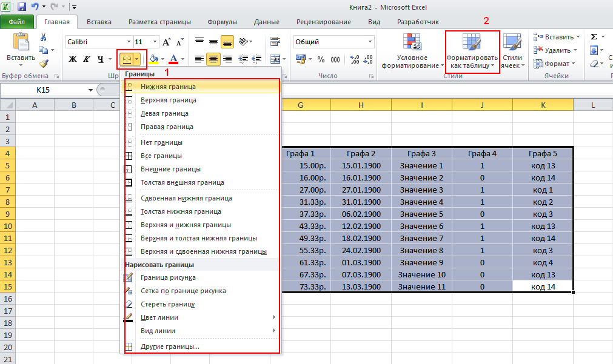
Task: Click the Cut scissors icon
Action: 44,37
